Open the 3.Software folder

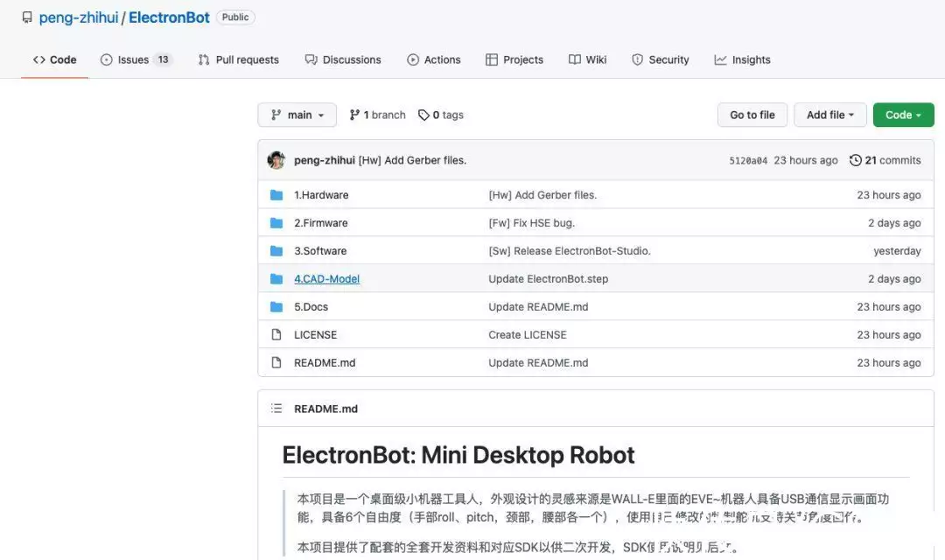click(x=320, y=251)
